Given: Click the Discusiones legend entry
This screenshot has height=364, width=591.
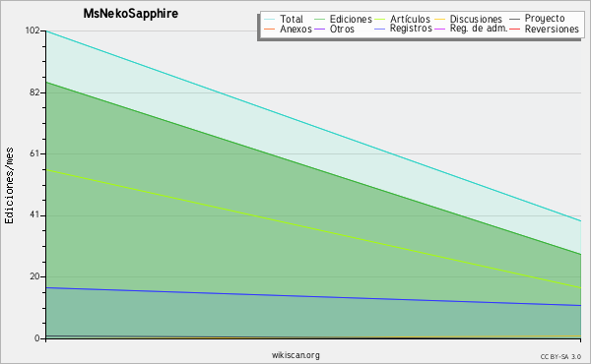Looking at the screenshot, I should pyautogui.click(x=468, y=19).
